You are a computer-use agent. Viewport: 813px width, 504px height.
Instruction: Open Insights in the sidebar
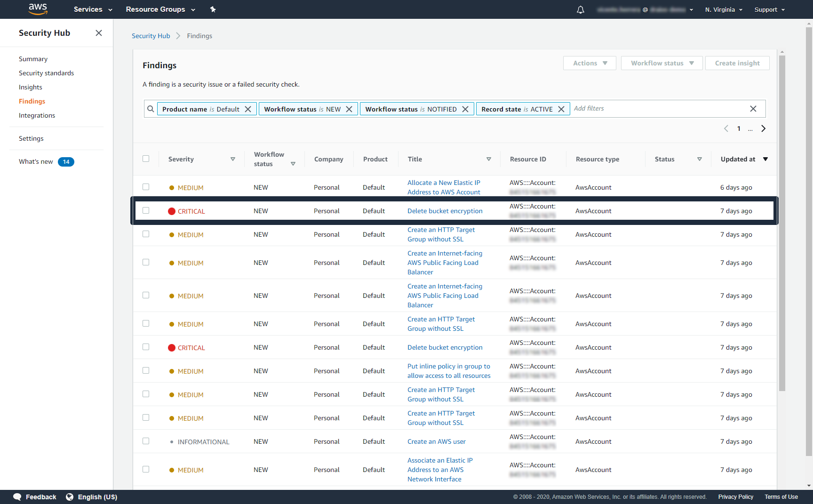31,87
